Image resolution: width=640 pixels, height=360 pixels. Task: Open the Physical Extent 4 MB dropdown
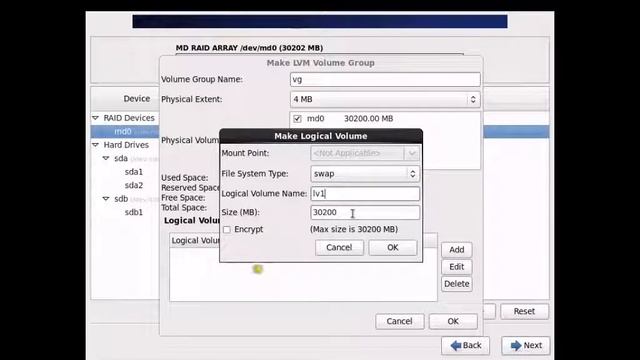point(385,99)
